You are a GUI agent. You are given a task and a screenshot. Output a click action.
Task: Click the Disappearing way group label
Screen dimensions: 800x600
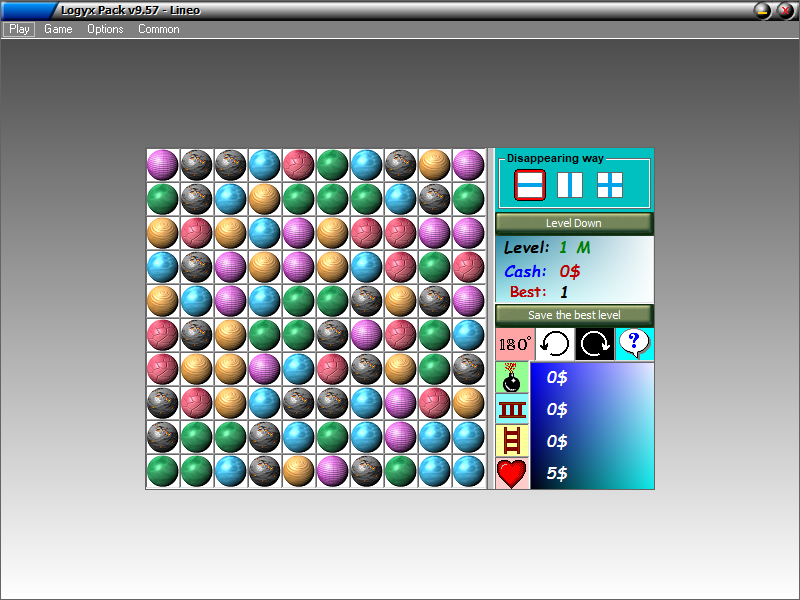[555, 158]
